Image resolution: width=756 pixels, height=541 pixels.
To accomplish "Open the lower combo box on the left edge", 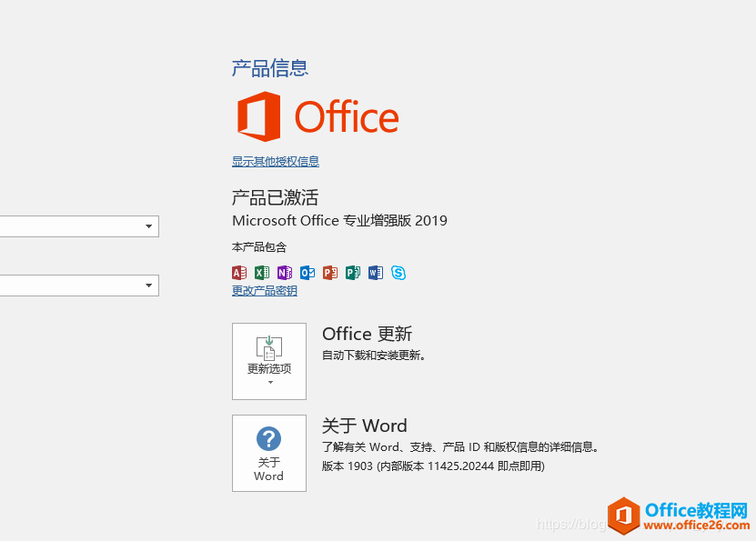I will (149, 285).
